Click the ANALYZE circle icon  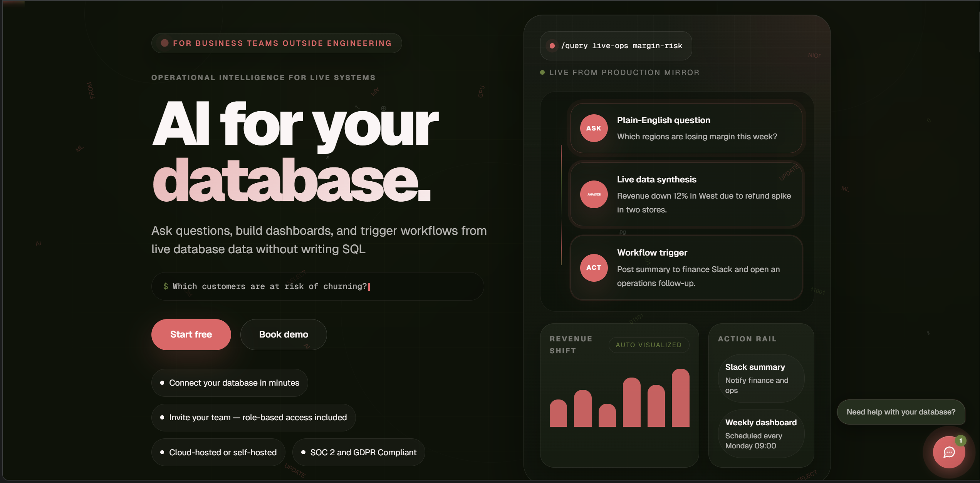coord(594,194)
